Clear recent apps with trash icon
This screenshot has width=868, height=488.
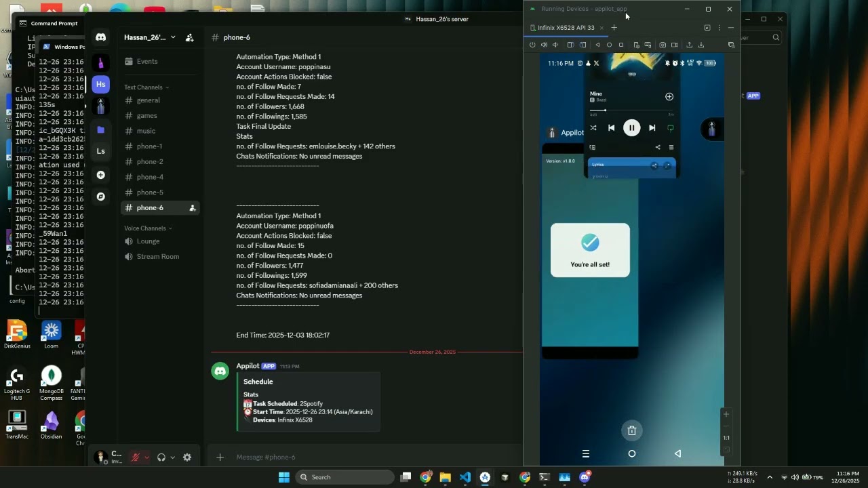coord(632,430)
